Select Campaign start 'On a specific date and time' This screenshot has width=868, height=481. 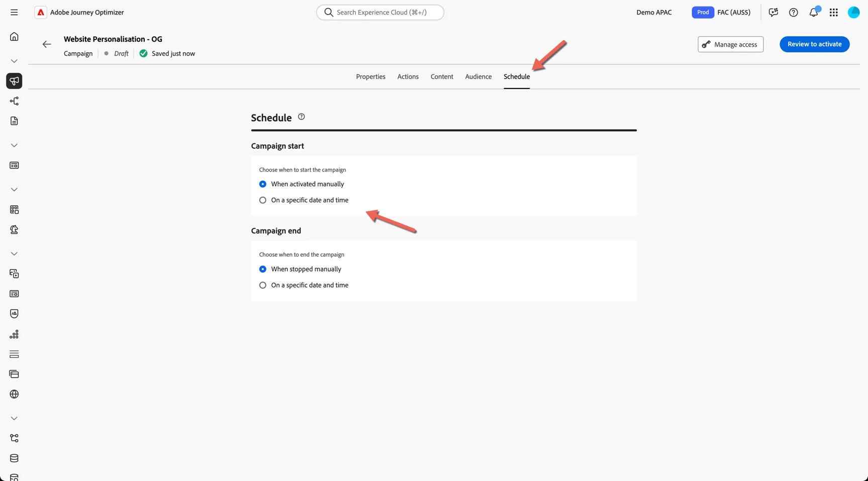(x=303, y=200)
